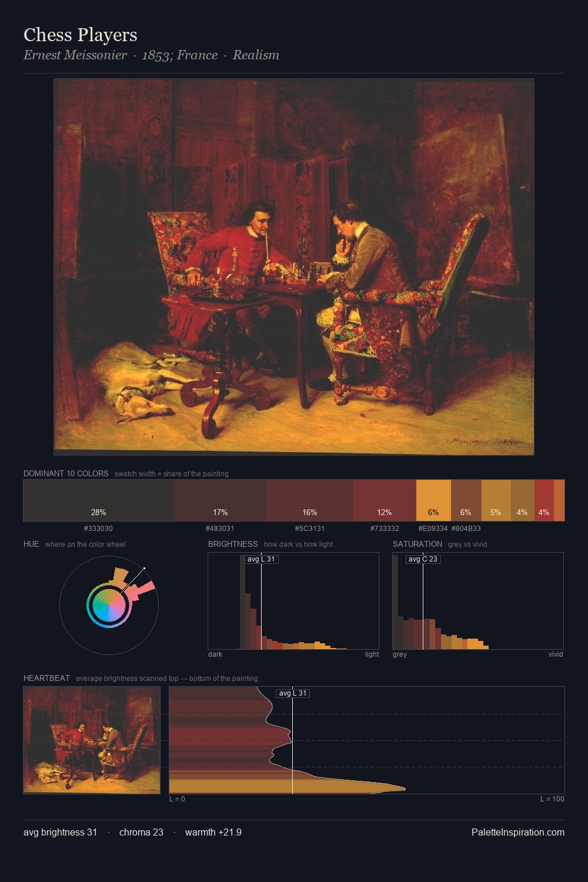
Task: Click the 'vivid' axis label
Action: [x=556, y=654]
